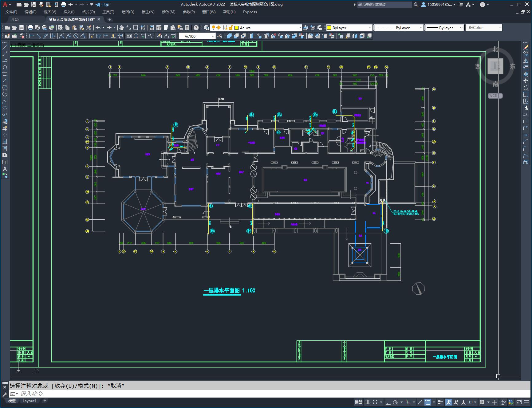
Task: Open the yellow ByLayer color control
Action: coord(349,28)
